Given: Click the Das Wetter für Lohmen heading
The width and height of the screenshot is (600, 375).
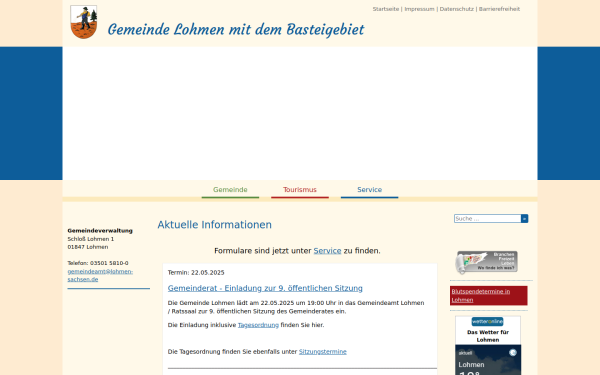Looking at the screenshot, I should [x=488, y=336].
